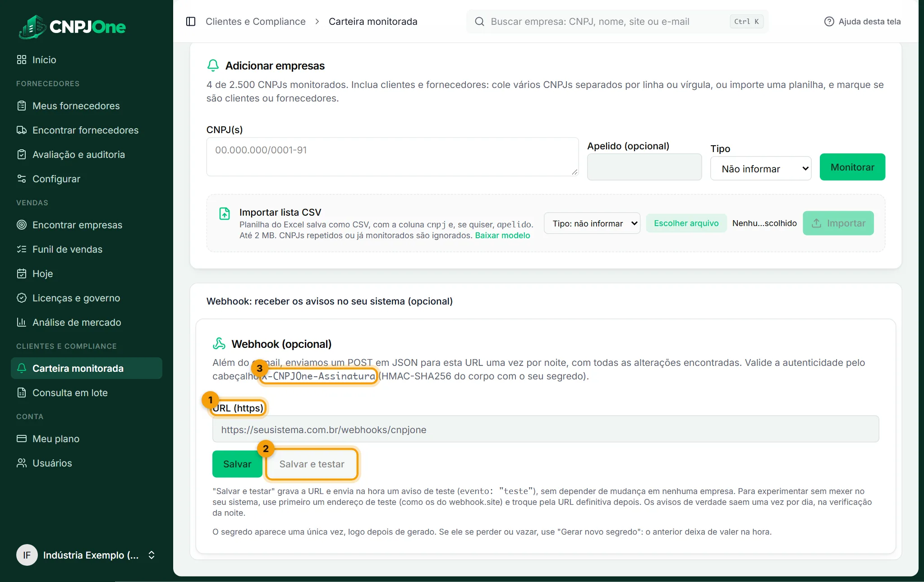The image size is (924, 582).
Task: Select Licenças e governo menu item
Action: [x=76, y=298]
